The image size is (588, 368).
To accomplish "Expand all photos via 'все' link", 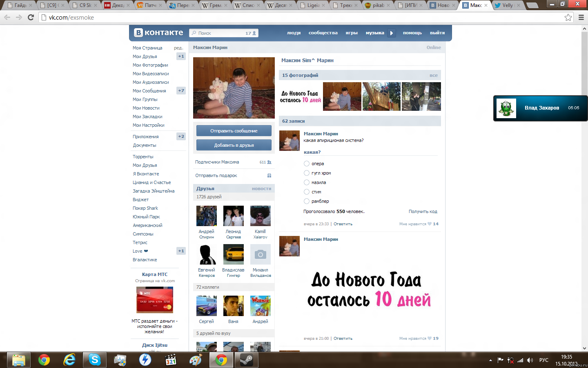I will (433, 76).
